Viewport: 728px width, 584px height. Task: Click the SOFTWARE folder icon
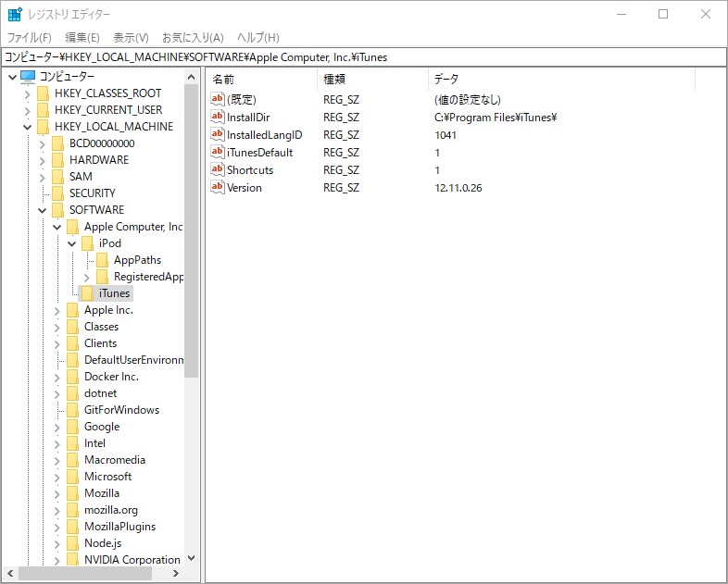pyautogui.click(x=58, y=210)
